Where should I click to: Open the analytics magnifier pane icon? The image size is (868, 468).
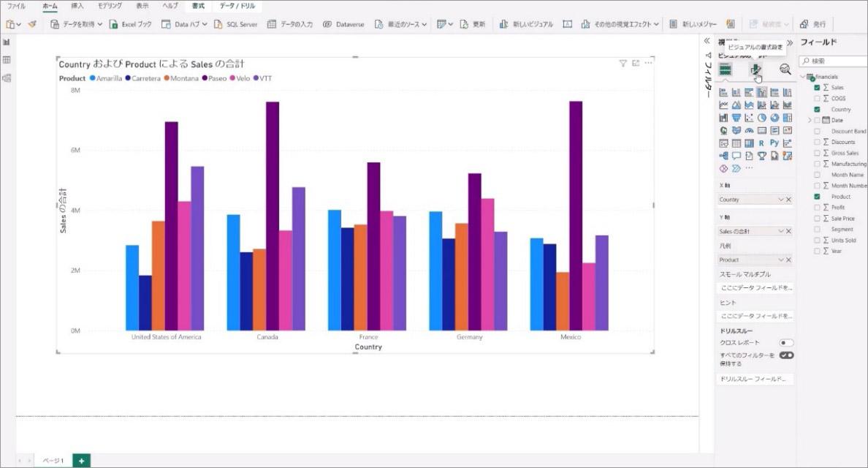(785, 71)
